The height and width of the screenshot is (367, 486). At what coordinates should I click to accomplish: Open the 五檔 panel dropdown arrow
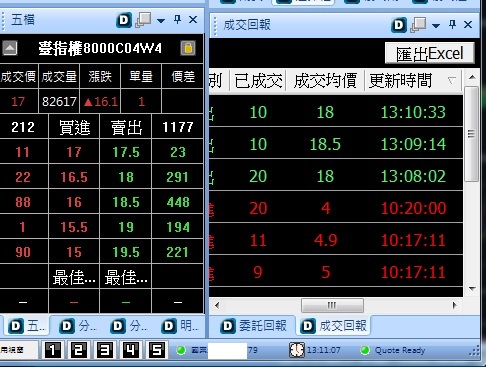[x=161, y=21]
